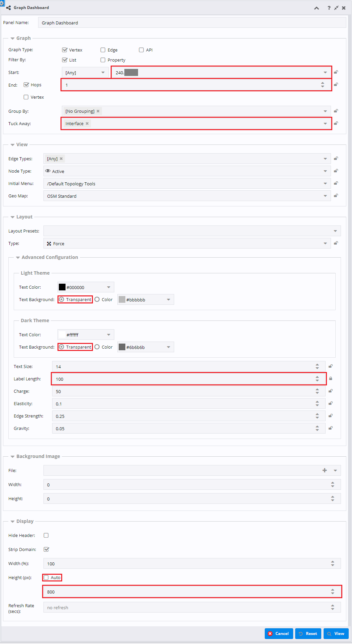Toggle the lock icon for Node Type
Viewport: 352px width, 644px height.
(x=336, y=171)
